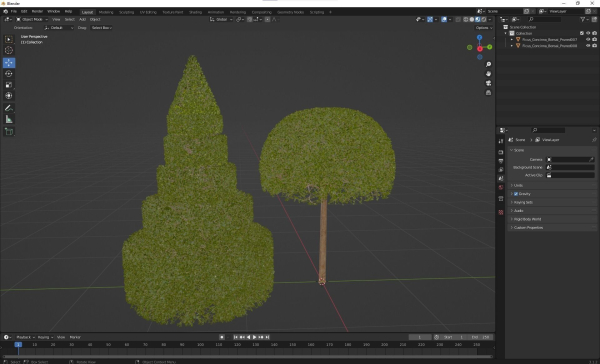Open the timeline Keying menu
The width and height of the screenshot is (600, 364).
(x=45, y=337)
